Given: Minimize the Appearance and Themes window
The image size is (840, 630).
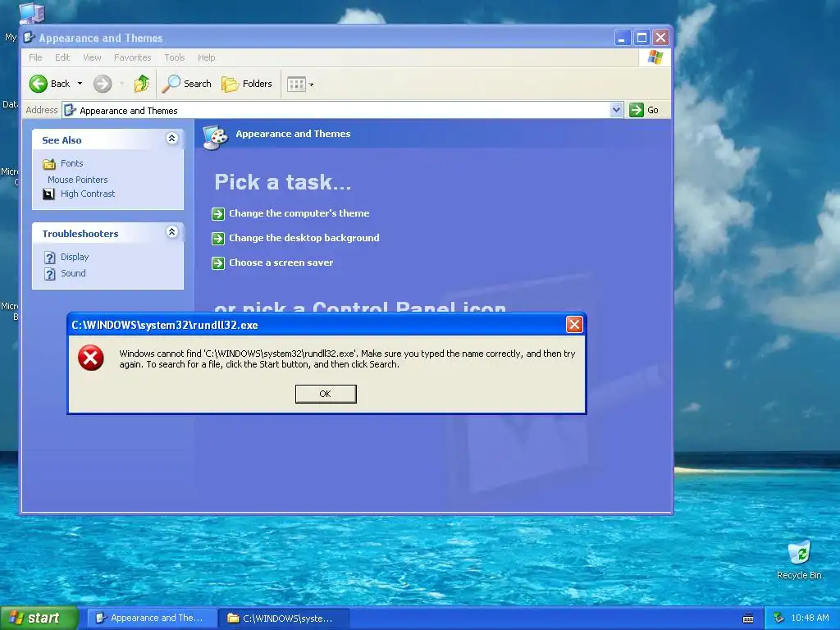Looking at the screenshot, I should (622, 38).
